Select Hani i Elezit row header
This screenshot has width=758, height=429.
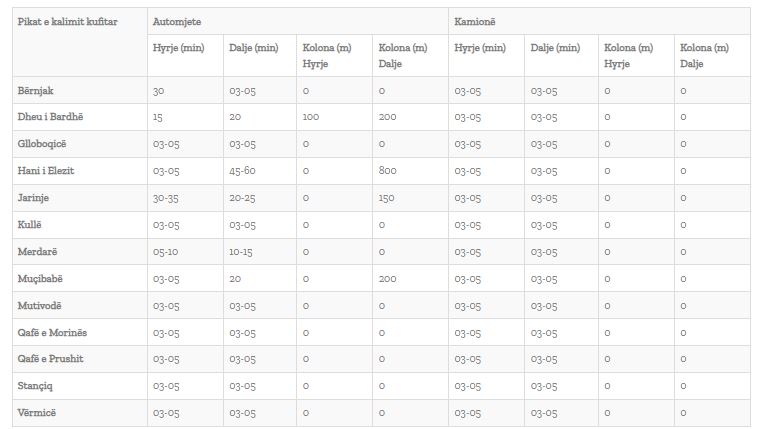pos(46,171)
